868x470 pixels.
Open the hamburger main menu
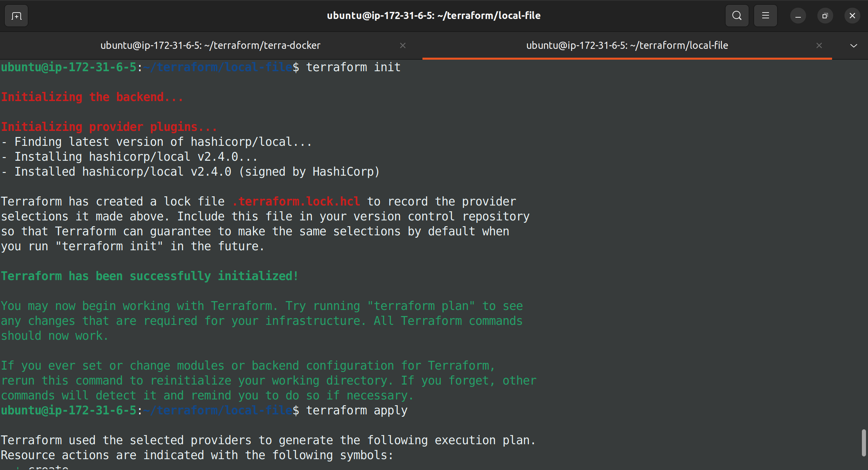click(x=765, y=16)
